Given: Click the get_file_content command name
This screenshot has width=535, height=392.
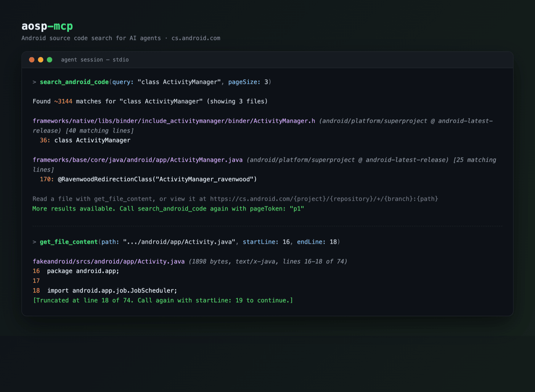Looking at the screenshot, I should tap(69, 242).
